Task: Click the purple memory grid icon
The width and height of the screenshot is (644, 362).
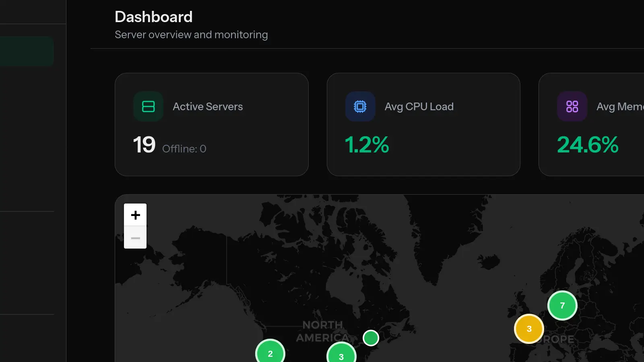Action: click(x=572, y=106)
